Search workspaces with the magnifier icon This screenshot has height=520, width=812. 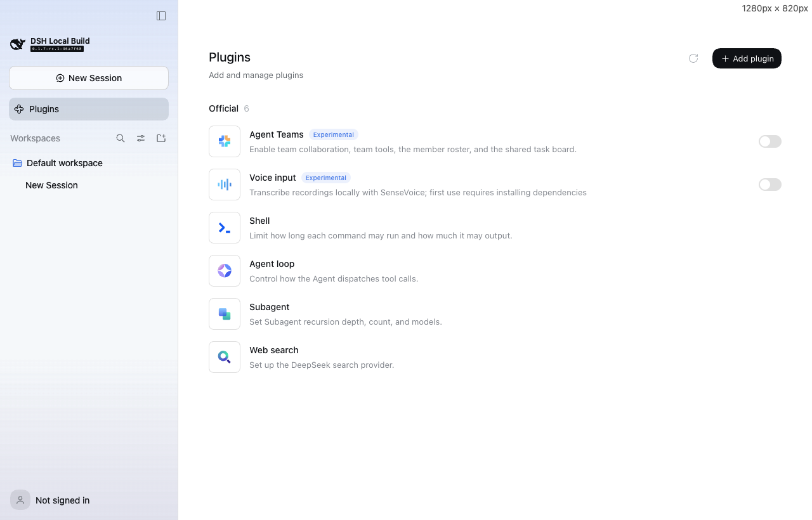point(121,138)
